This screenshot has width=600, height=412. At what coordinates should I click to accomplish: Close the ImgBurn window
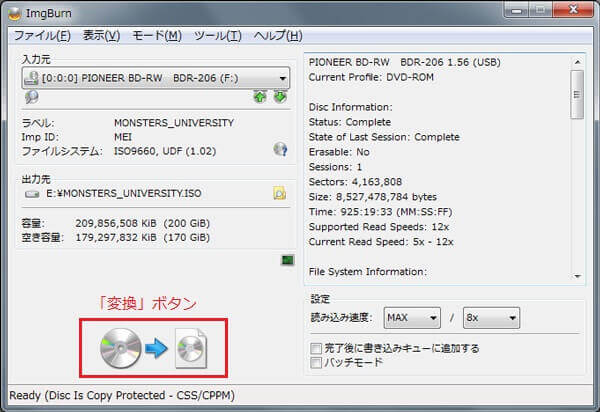(x=573, y=10)
